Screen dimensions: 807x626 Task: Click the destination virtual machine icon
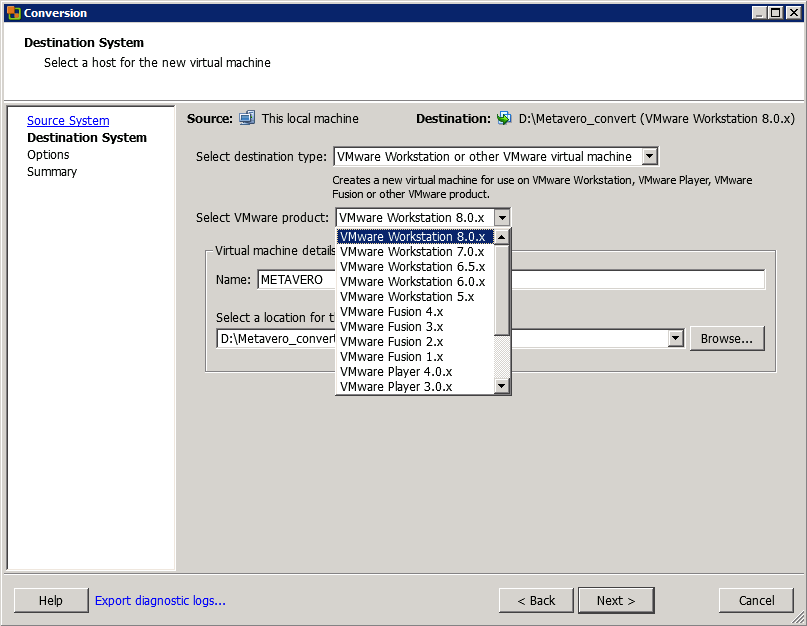coord(504,118)
